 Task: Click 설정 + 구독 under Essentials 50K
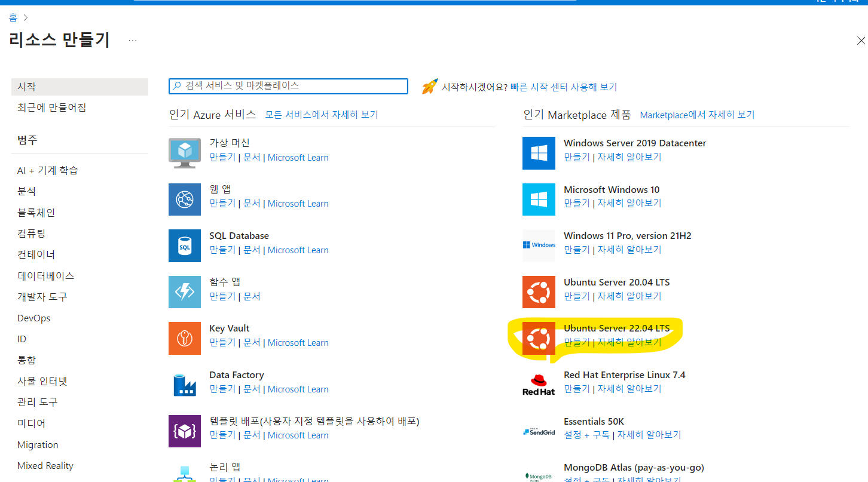[587, 435]
